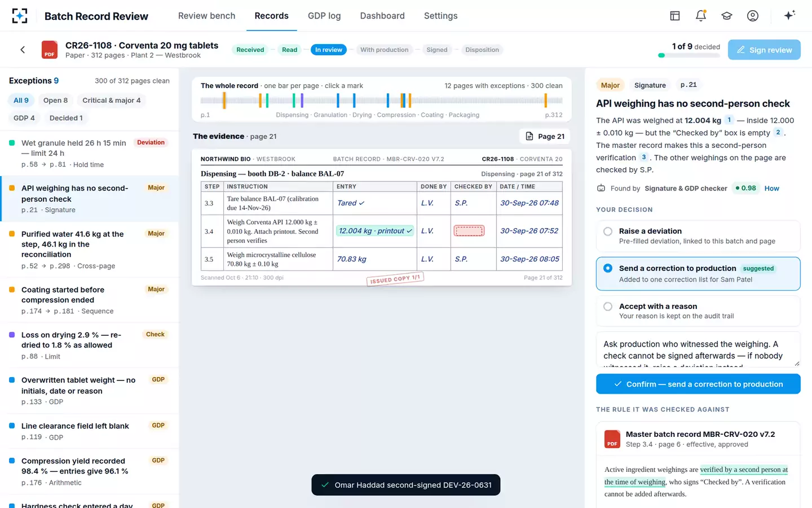Click the purple mark on record page bar

(302, 100)
